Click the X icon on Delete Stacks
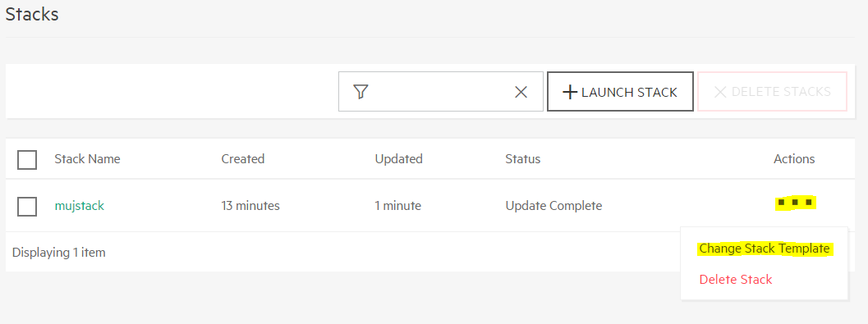 (720, 92)
